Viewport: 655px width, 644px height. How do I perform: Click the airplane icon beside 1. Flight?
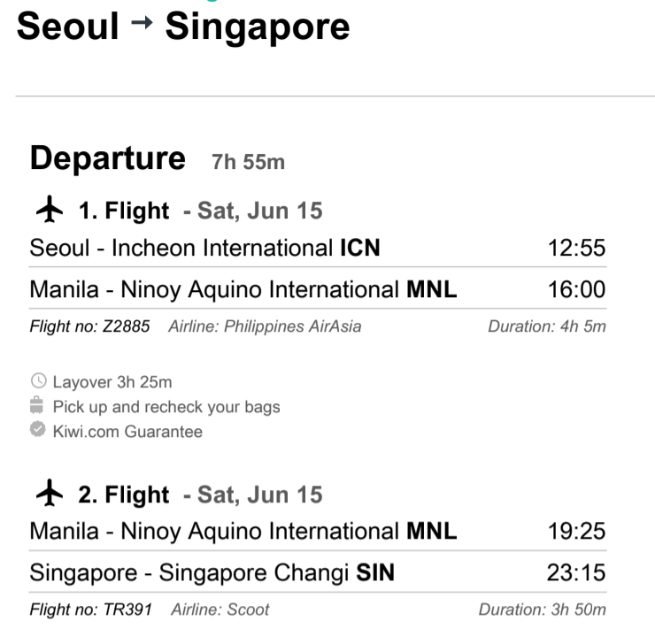(x=50, y=209)
